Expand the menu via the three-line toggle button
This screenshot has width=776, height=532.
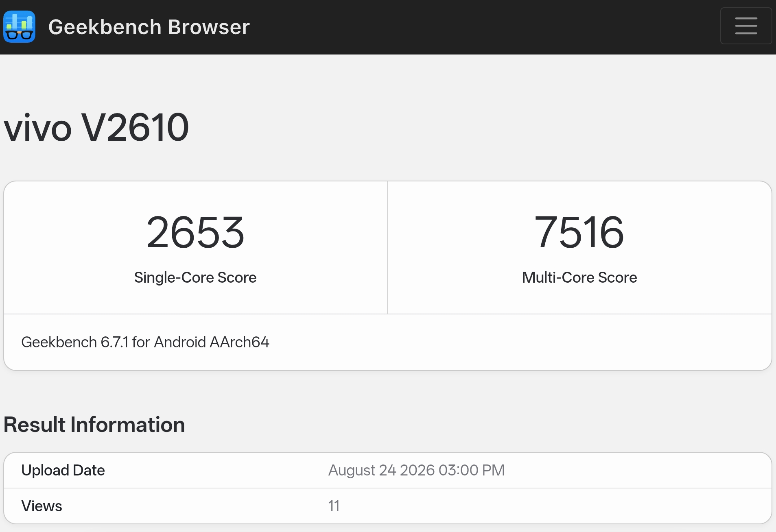coord(746,26)
